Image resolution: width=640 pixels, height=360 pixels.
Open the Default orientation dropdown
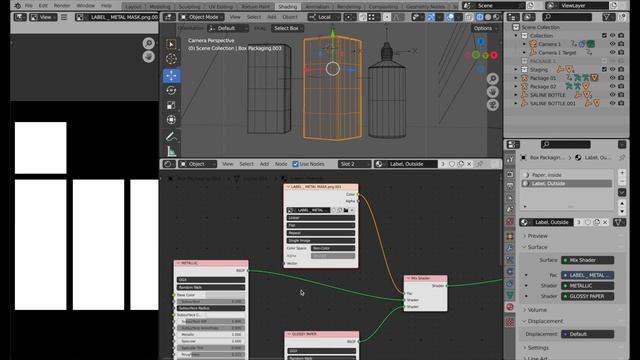[x=227, y=28]
